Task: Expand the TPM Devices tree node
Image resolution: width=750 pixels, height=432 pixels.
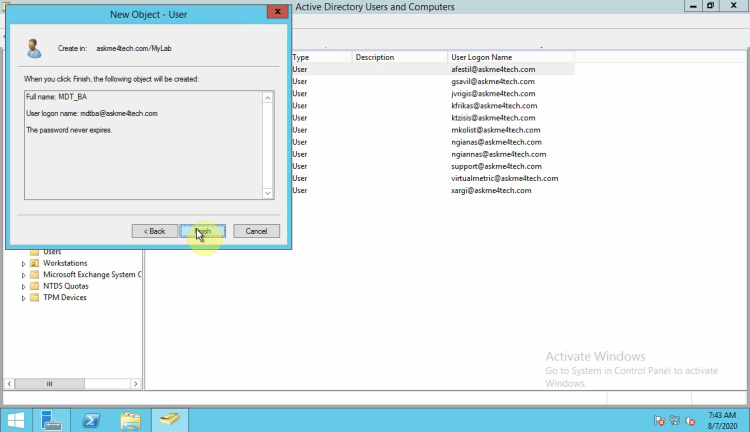Action: pos(23,298)
